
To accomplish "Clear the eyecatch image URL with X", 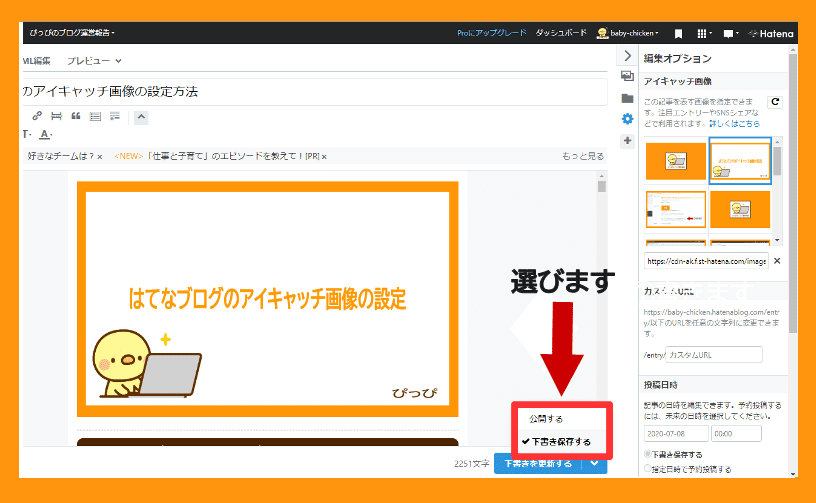I will pyautogui.click(x=777, y=261).
